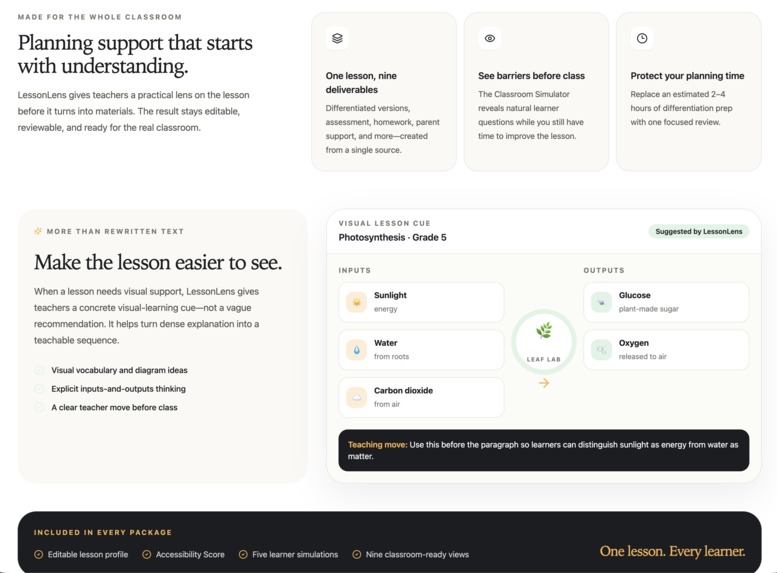777x573 pixels.
Task: Click check icon next to Editable lesson profile
Action: [x=38, y=555]
